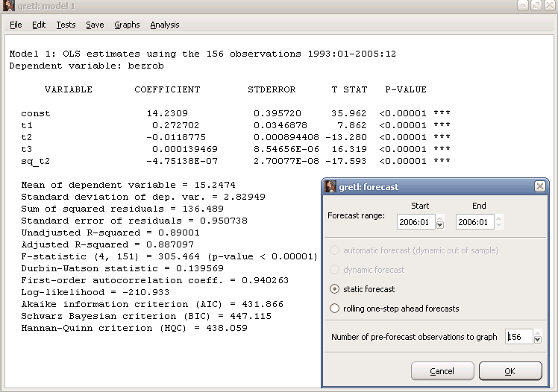Decrease the End date with down arrow

(499, 225)
